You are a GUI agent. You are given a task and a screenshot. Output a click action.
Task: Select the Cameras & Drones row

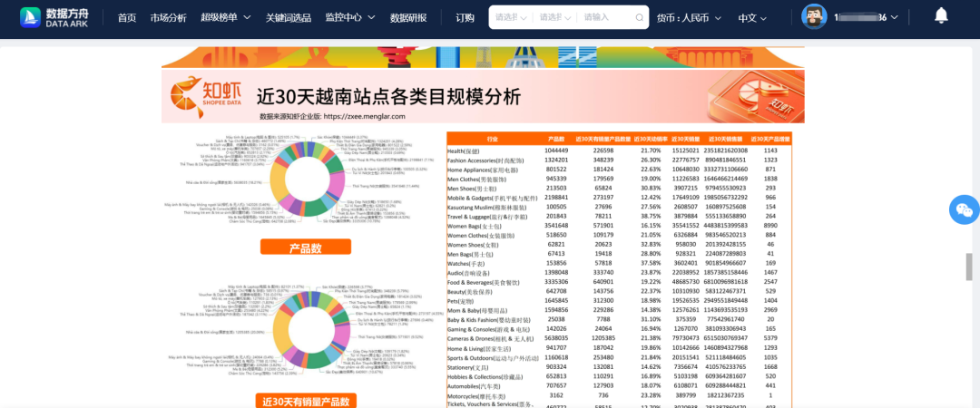pos(620,338)
